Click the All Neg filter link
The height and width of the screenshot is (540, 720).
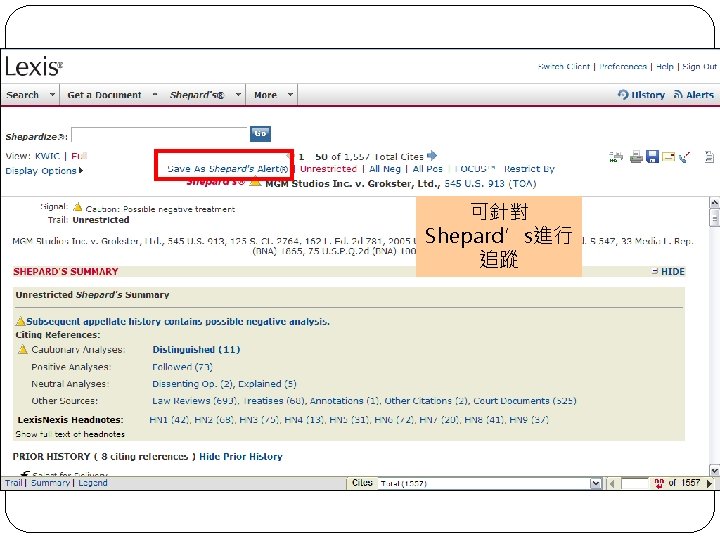point(385,169)
